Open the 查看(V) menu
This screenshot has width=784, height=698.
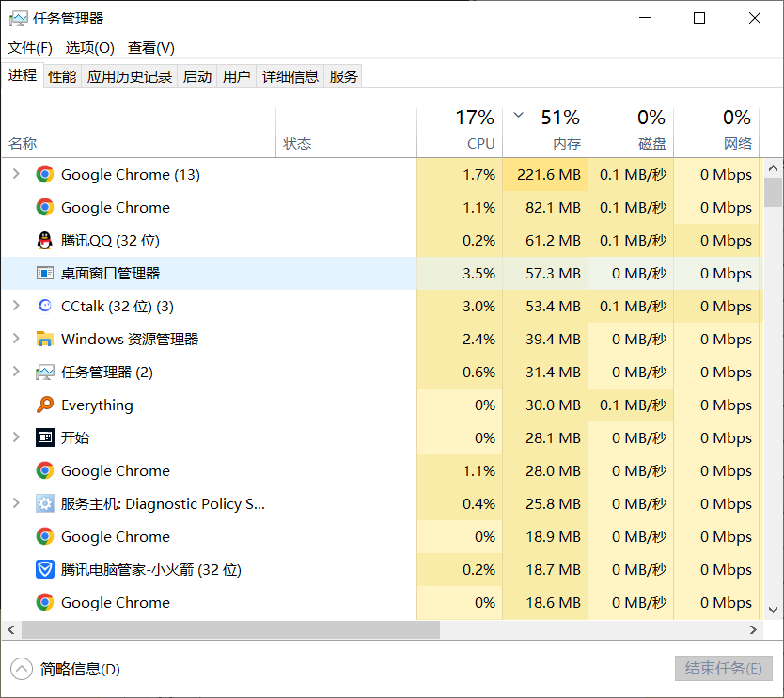[x=151, y=48]
